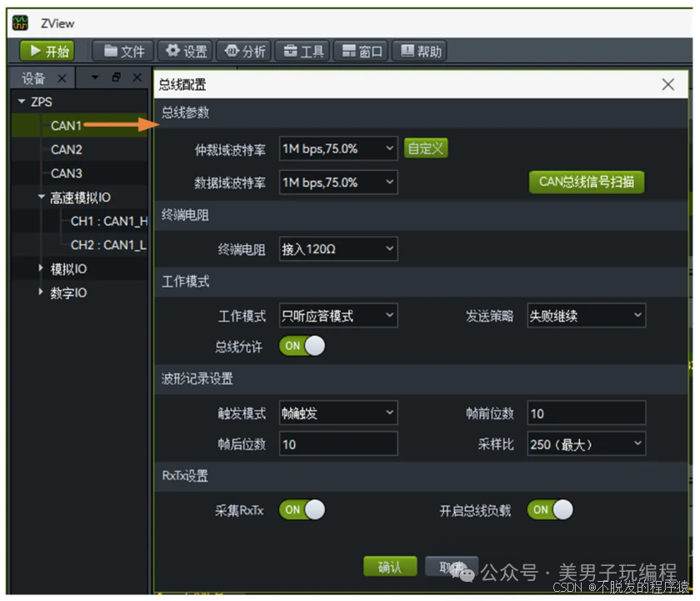
Task: Click the 帧前位数 input field
Action: 587,413
